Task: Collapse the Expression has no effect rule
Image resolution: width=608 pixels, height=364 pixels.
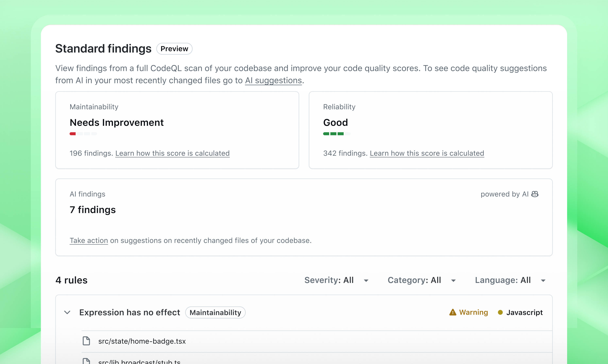Action: coord(67,312)
